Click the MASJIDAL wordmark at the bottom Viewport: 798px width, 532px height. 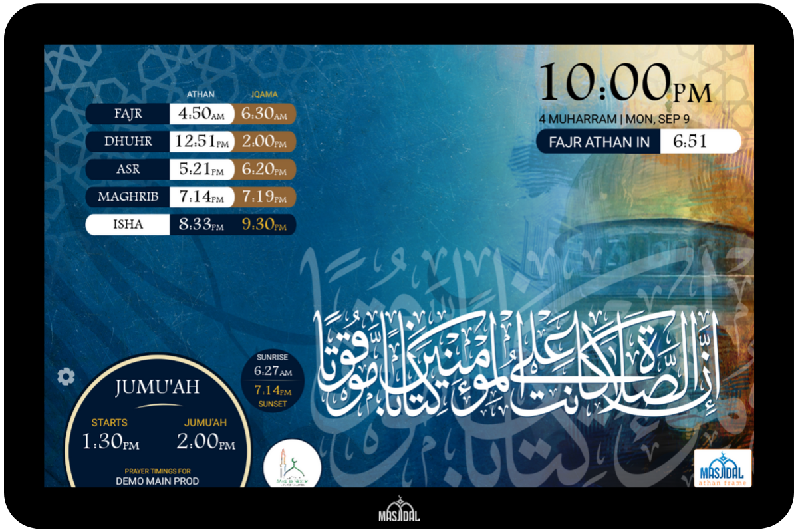[x=399, y=514]
